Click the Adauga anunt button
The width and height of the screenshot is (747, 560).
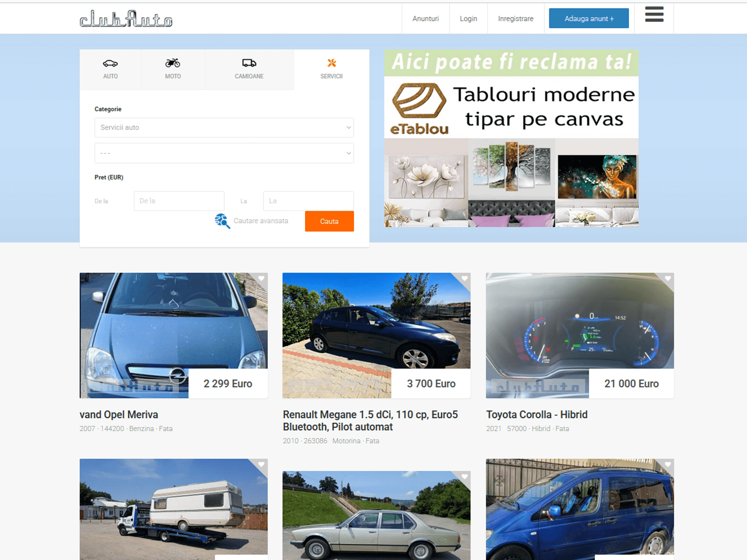[x=588, y=18]
